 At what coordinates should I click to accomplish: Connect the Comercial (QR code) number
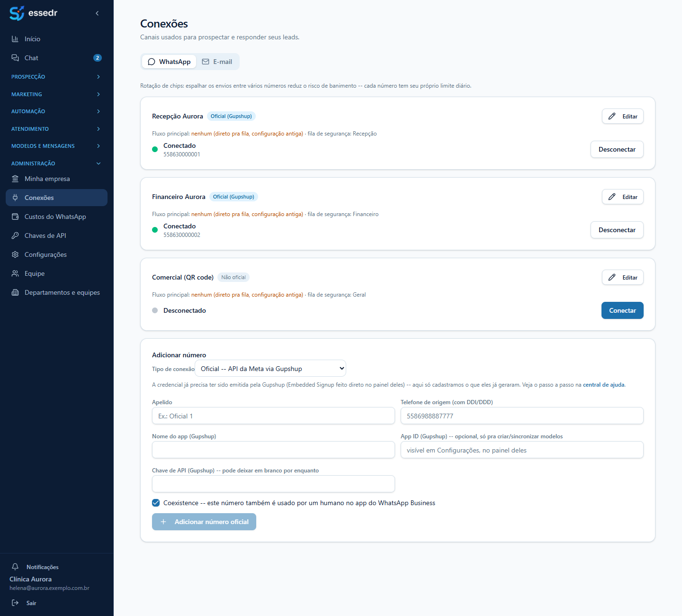tap(622, 310)
